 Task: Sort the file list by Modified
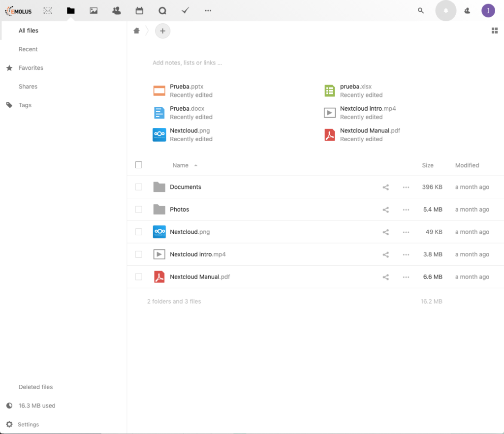[x=467, y=165]
